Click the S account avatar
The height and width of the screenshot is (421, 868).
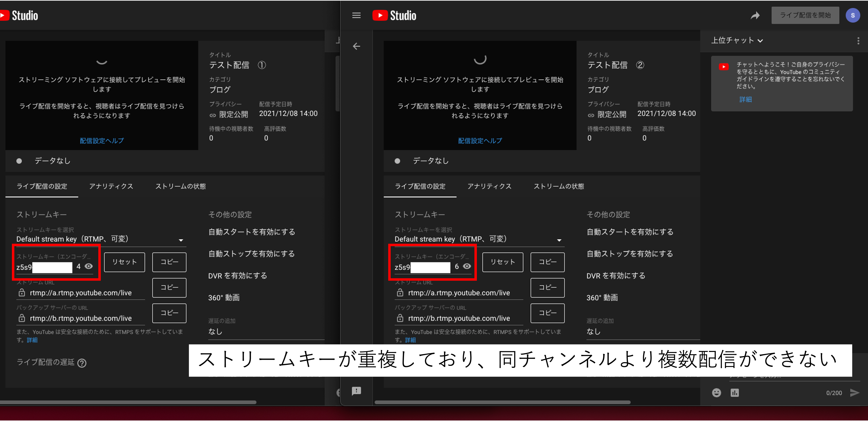click(853, 15)
